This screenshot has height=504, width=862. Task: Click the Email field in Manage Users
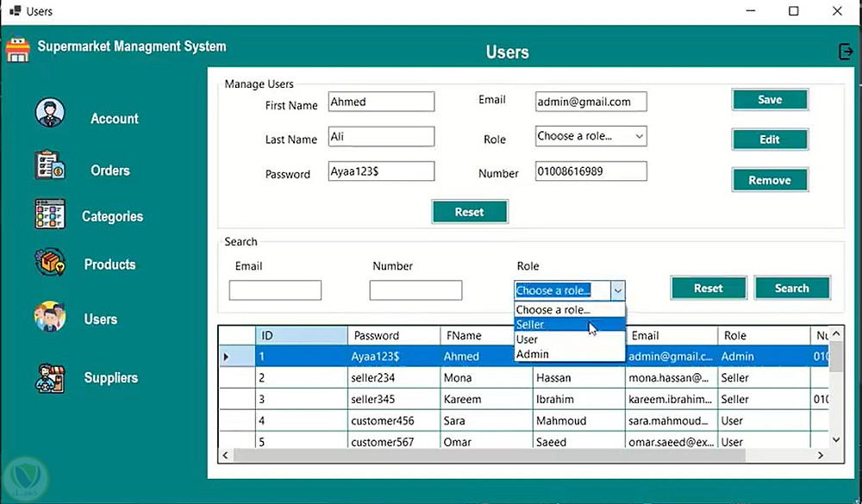pyautogui.click(x=590, y=102)
